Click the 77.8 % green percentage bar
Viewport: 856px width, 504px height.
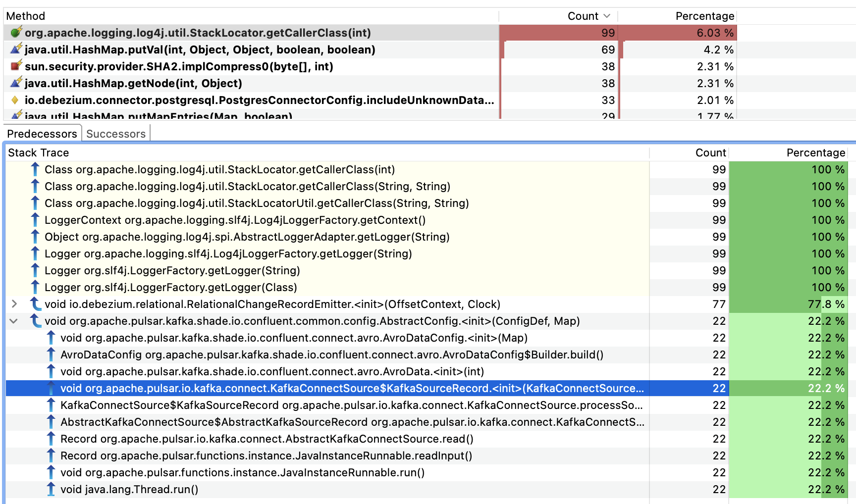pyautogui.click(x=789, y=304)
